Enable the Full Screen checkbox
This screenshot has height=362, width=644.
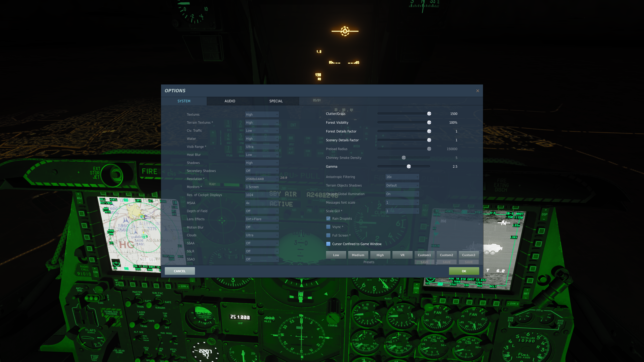328,235
